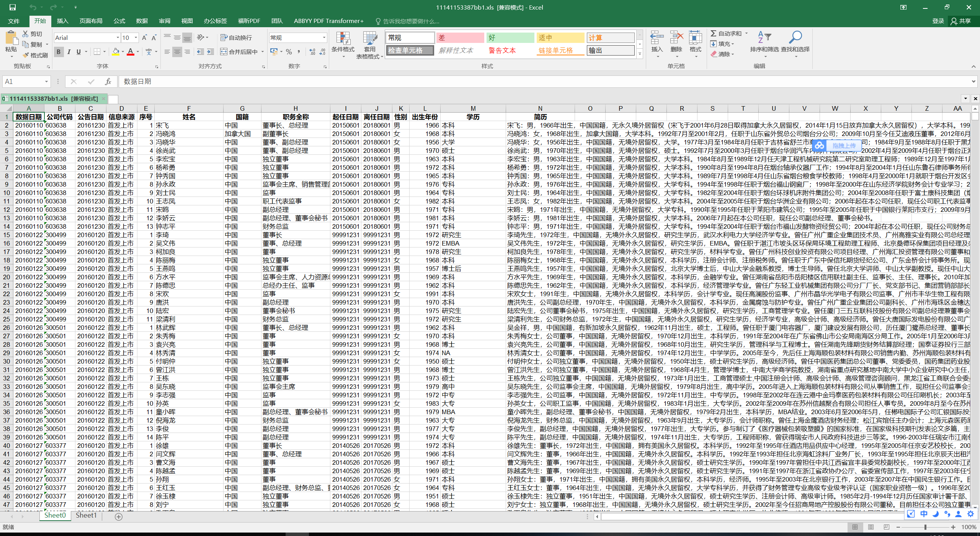Toggle Bold formatting
The image size is (980, 536).
59,52
